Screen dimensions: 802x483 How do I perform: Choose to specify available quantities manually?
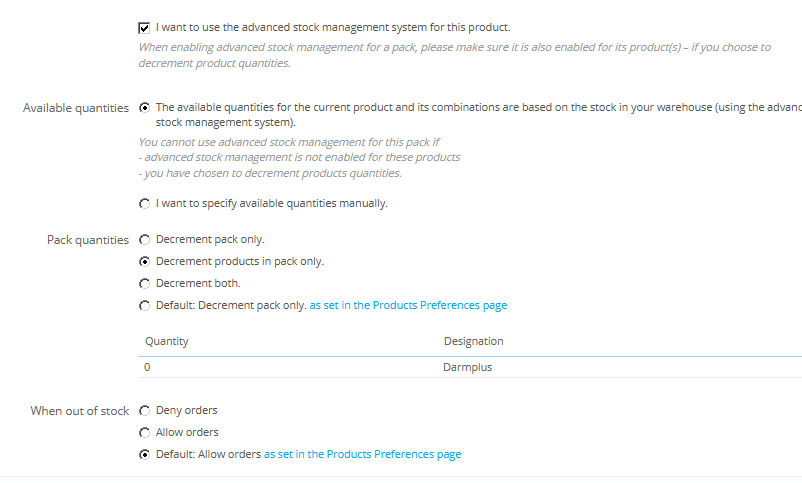(144, 204)
